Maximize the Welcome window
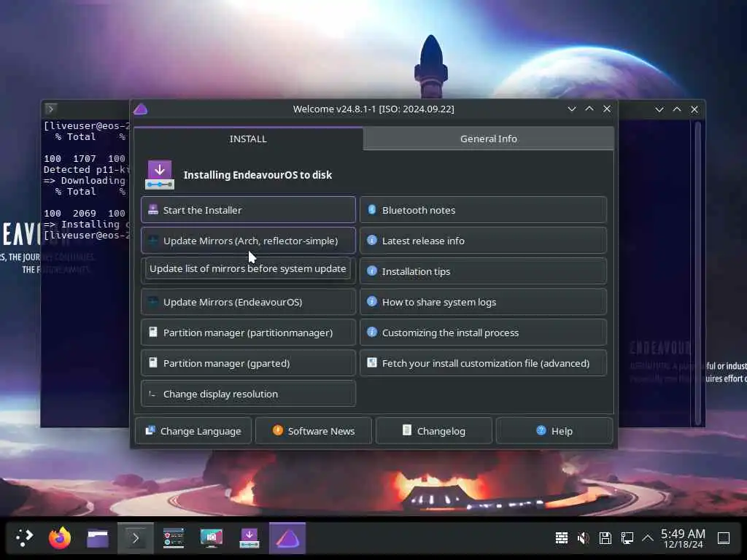Image resolution: width=747 pixels, height=560 pixels. pyautogui.click(x=589, y=109)
